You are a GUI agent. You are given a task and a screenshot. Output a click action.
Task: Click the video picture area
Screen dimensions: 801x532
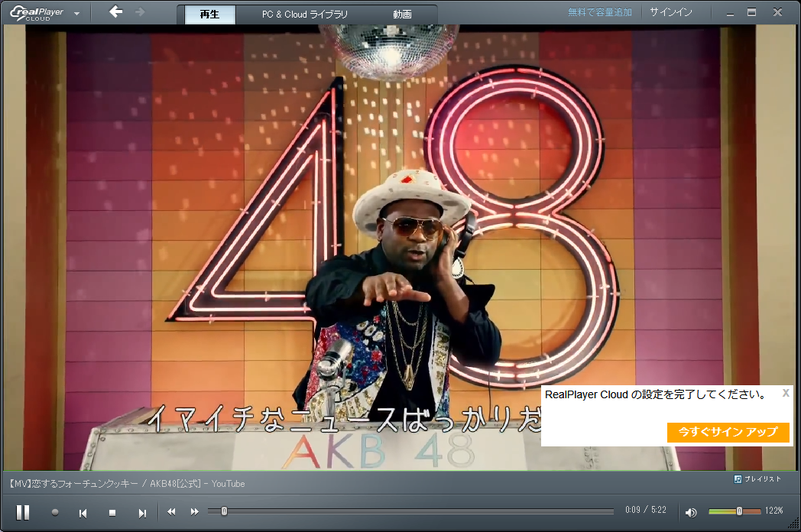400,248
